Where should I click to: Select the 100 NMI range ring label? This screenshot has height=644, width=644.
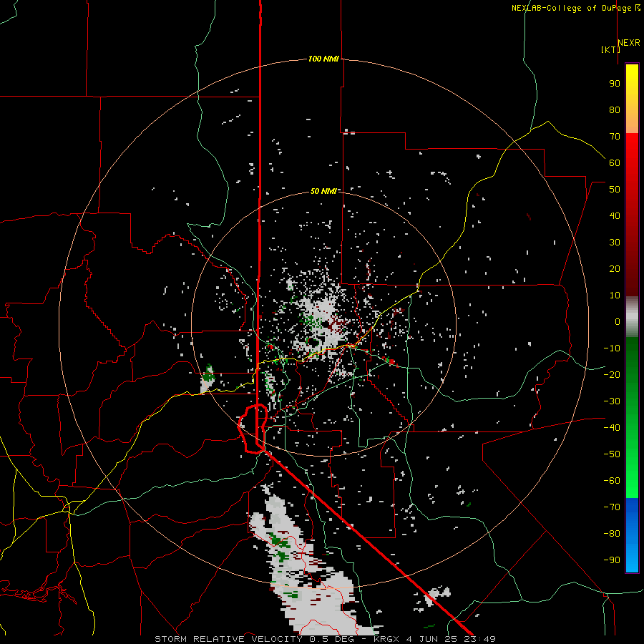point(323,59)
